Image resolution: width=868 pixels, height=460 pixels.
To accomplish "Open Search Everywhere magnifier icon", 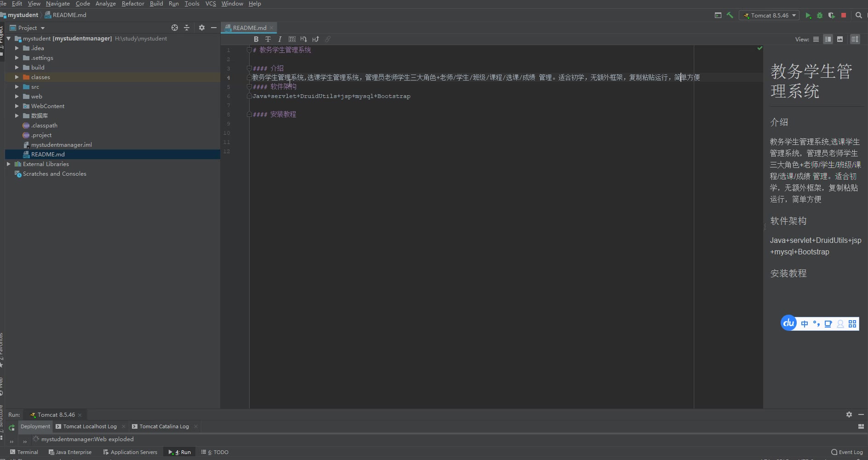I will click(858, 15).
